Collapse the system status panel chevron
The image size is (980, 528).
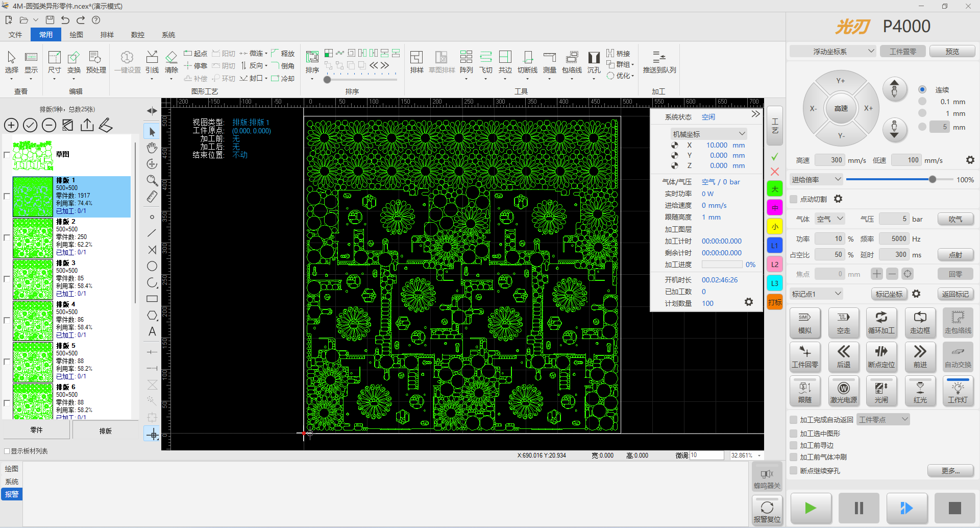[755, 114]
